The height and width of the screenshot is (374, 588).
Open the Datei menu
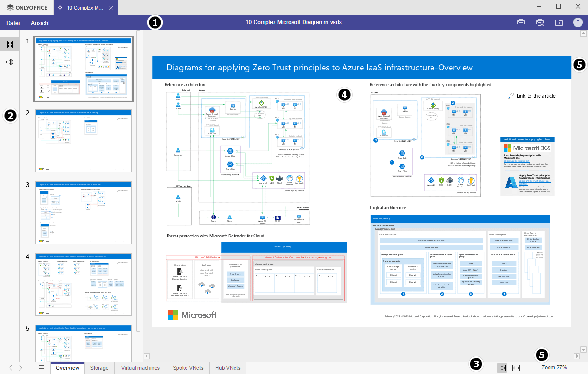pos(13,23)
